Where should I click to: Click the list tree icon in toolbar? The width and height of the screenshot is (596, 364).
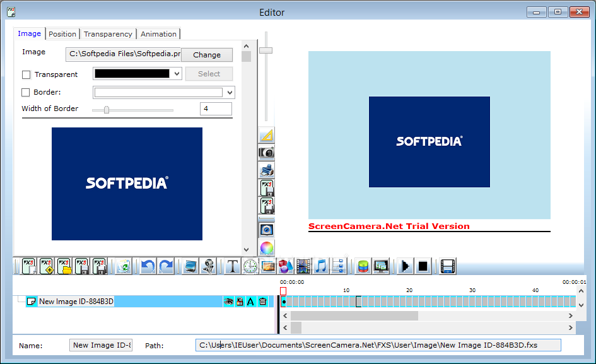point(338,266)
